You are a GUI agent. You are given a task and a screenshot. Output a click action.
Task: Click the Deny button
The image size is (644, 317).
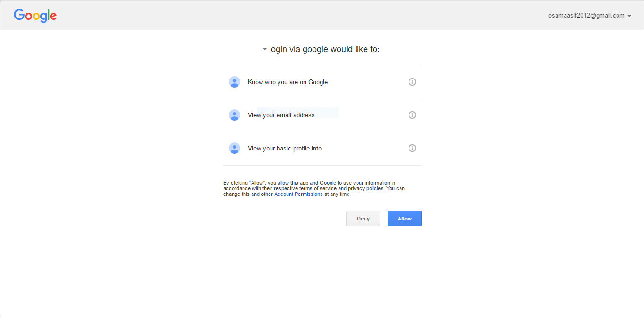pos(363,219)
